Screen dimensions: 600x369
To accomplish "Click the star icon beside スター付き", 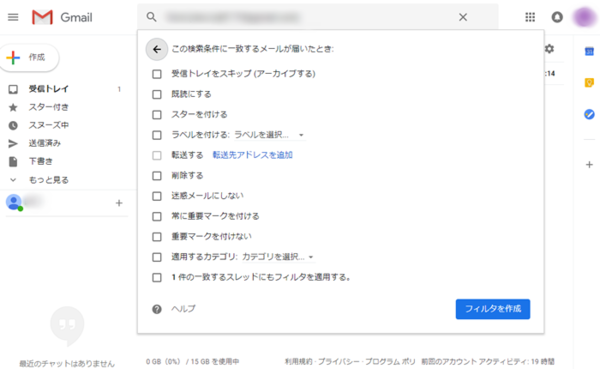I will (13, 108).
